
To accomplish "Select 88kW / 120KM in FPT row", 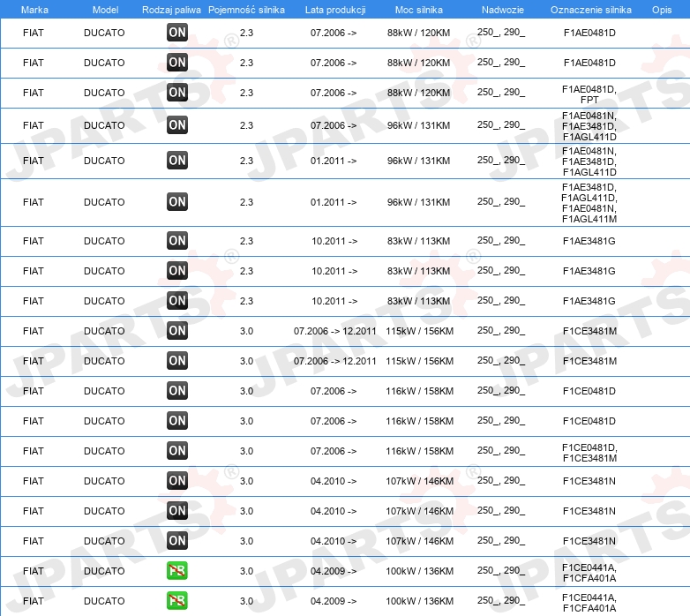I will click(418, 93).
